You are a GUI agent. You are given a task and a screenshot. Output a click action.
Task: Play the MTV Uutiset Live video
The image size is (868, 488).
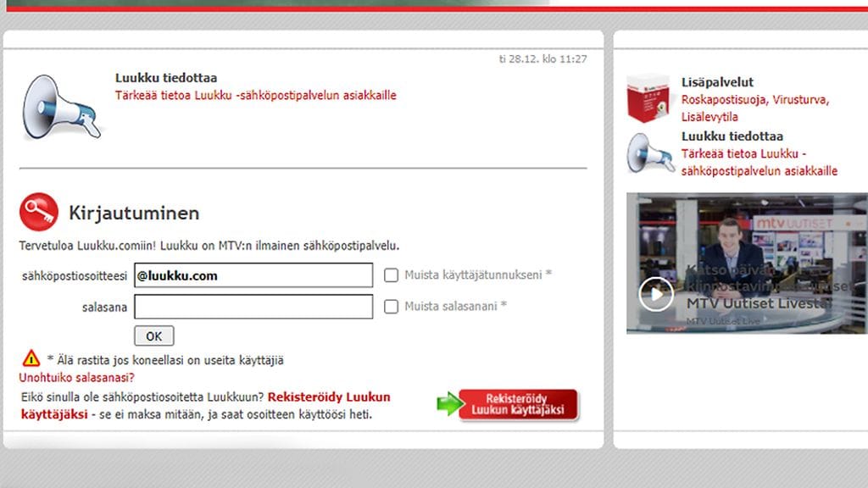(x=655, y=294)
